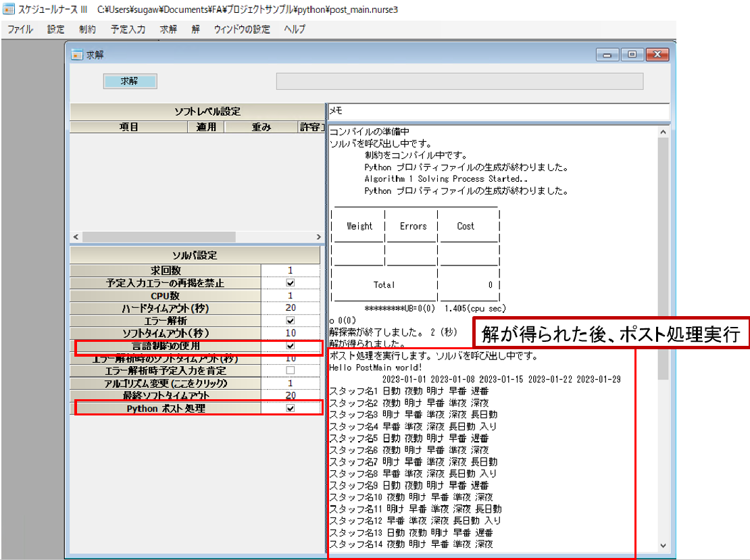Maximize the 求解 sub-window
The height and width of the screenshot is (560, 750).
point(632,55)
